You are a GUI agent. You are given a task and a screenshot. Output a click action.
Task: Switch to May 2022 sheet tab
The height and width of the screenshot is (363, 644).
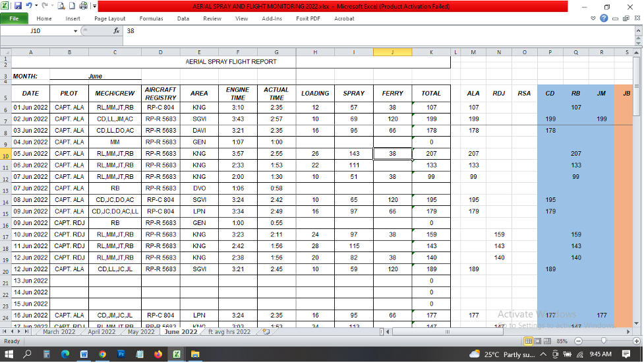point(141,332)
